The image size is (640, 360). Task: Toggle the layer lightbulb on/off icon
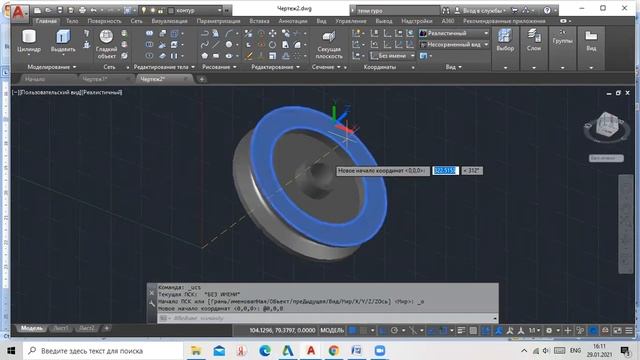[x=144, y=10]
